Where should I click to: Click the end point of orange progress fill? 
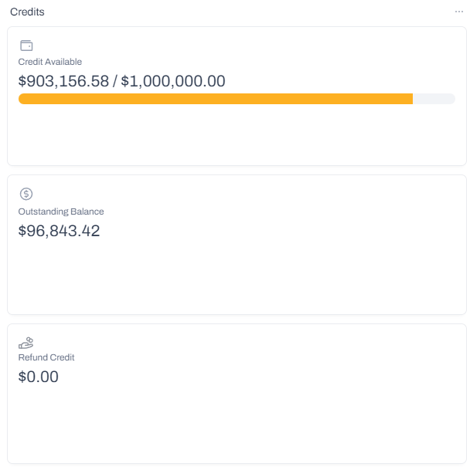tap(412, 99)
